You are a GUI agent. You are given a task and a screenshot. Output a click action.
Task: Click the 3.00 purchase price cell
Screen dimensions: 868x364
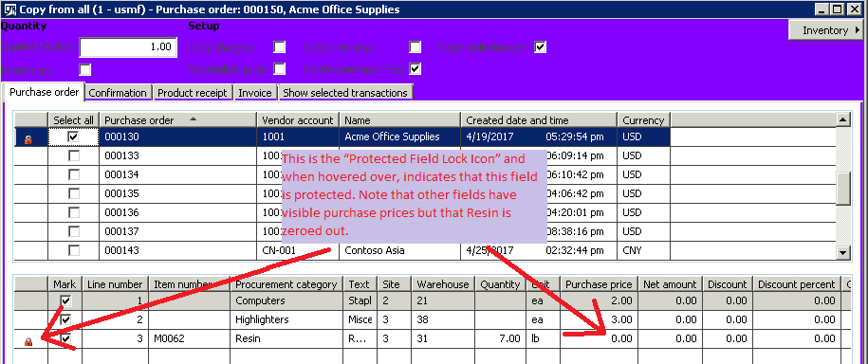click(600, 319)
